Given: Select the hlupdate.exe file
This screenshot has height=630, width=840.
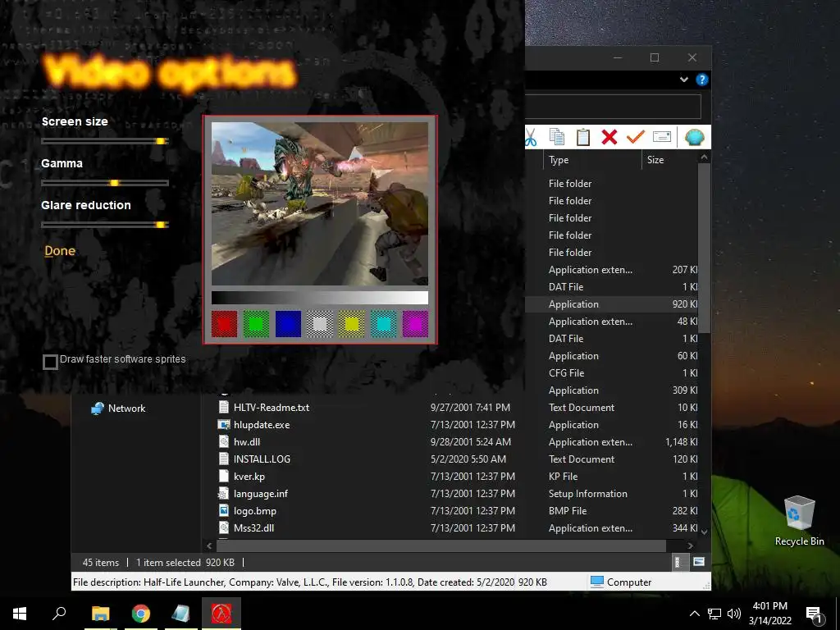Looking at the screenshot, I should (x=262, y=425).
